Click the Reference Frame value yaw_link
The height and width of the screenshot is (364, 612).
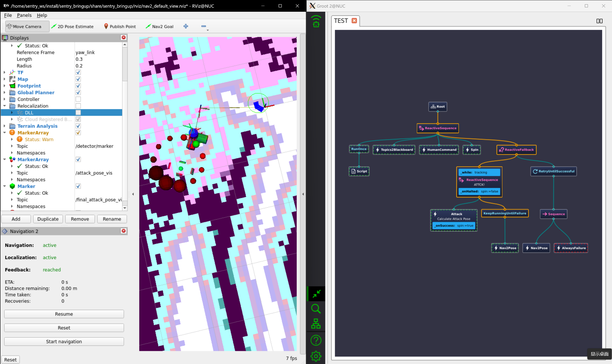(85, 52)
